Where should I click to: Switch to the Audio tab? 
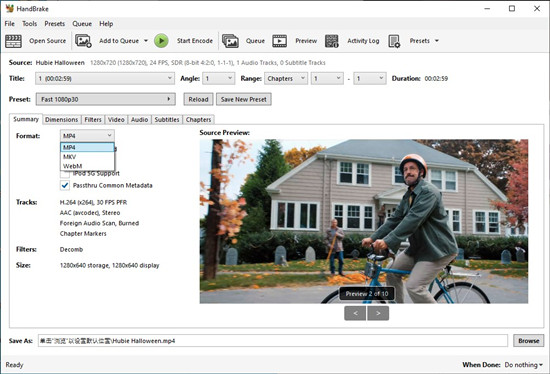coord(140,120)
